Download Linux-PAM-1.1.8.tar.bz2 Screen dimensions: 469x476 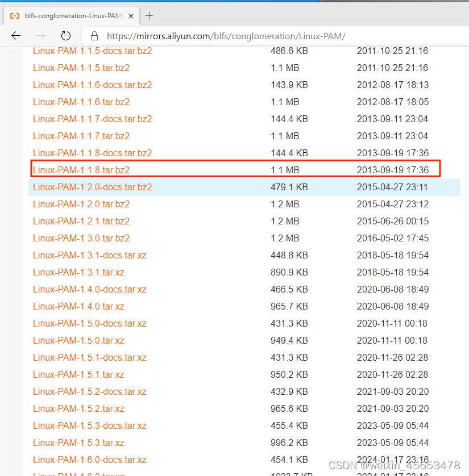(81, 170)
